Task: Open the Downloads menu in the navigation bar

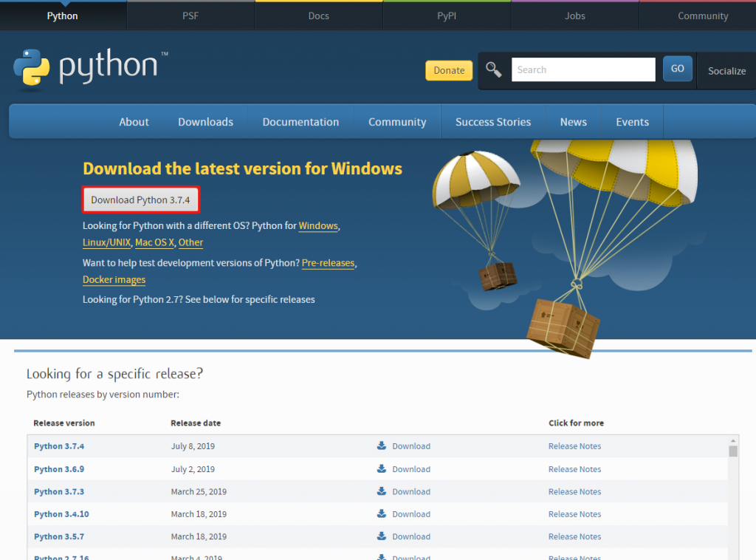Action: [205, 122]
